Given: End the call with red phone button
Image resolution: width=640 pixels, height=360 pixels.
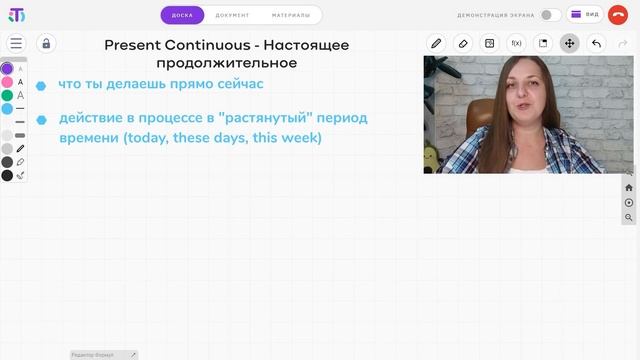Looking at the screenshot, I should tap(618, 15).
